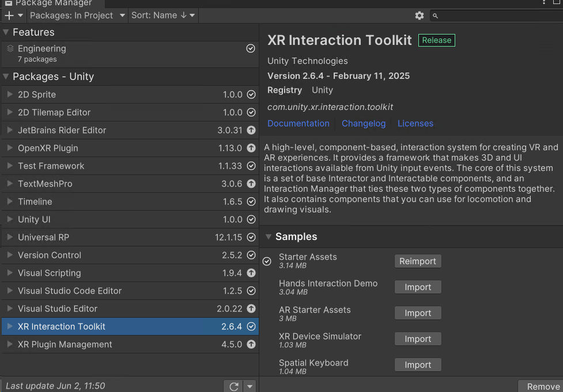Viewport: 563px width, 392px height.
Task: Click the update icon beside JetBrains Rider Editor
Action: [251, 130]
